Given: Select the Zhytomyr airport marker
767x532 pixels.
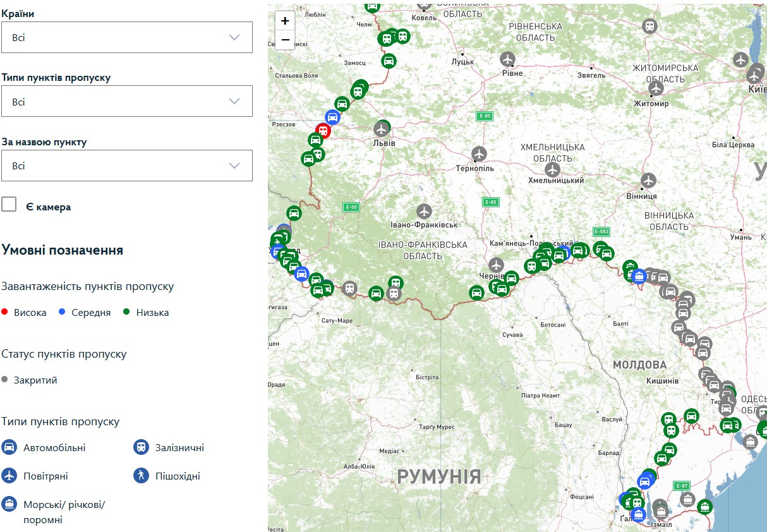Looking at the screenshot, I should pyautogui.click(x=656, y=88).
